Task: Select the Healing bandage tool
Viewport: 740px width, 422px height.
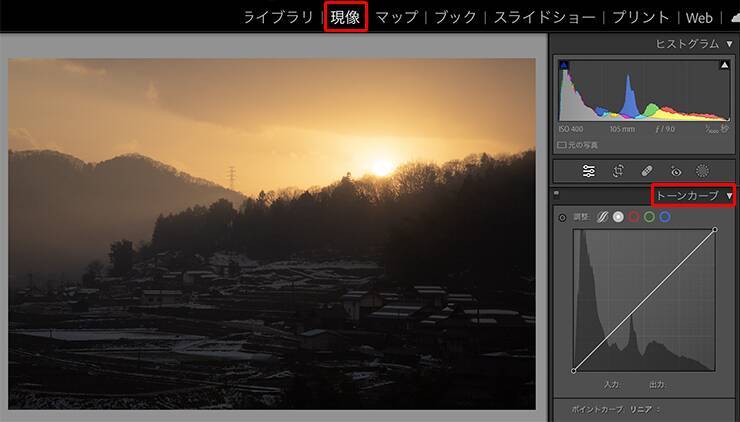Action: (647, 171)
